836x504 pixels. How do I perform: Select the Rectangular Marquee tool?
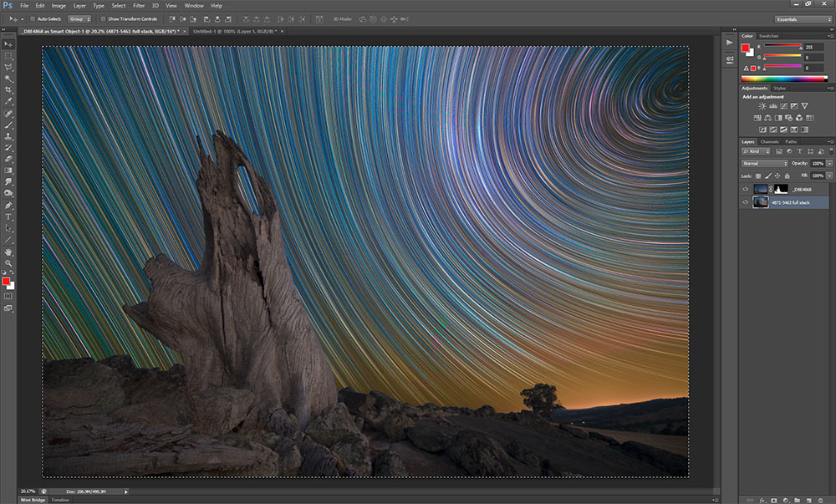click(8, 55)
